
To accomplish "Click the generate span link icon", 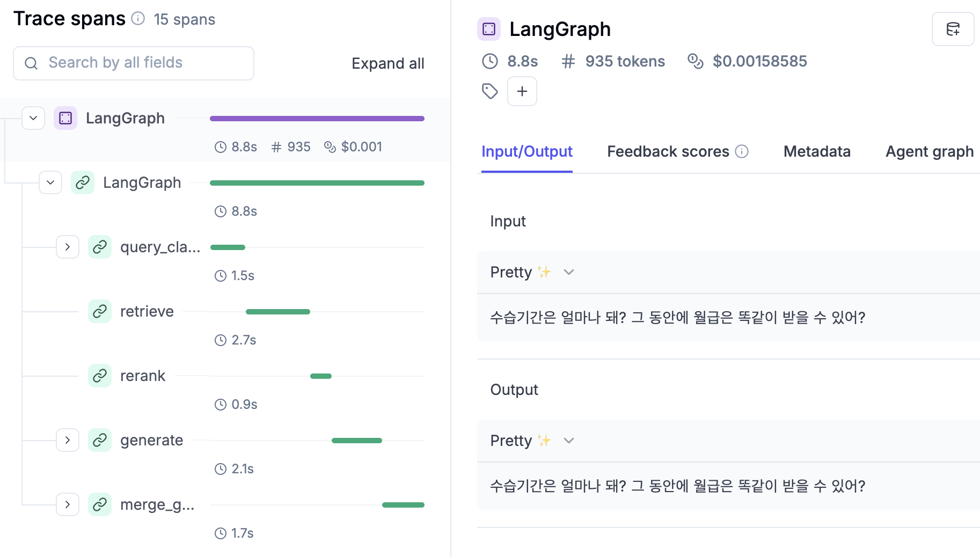I will pyautogui.click(x=100, y=440).
